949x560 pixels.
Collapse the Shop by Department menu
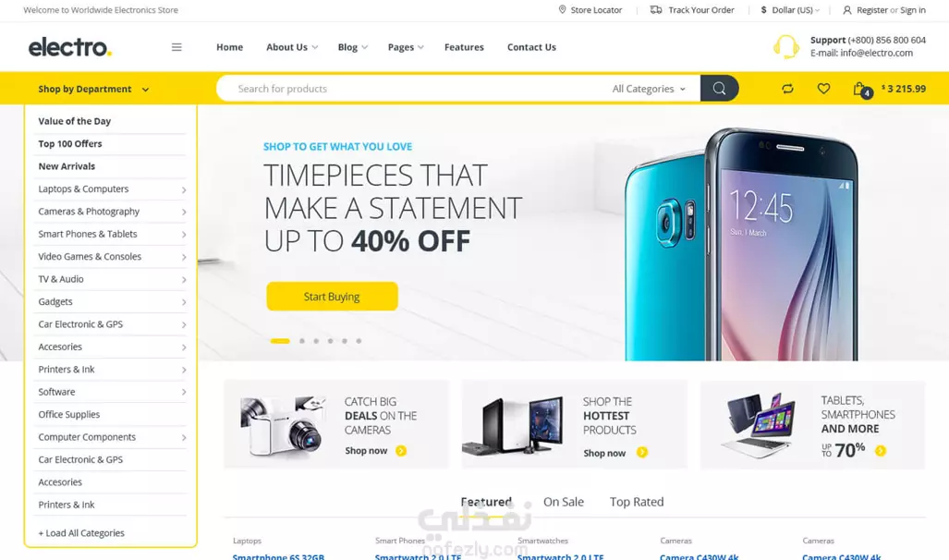[93, 89]
